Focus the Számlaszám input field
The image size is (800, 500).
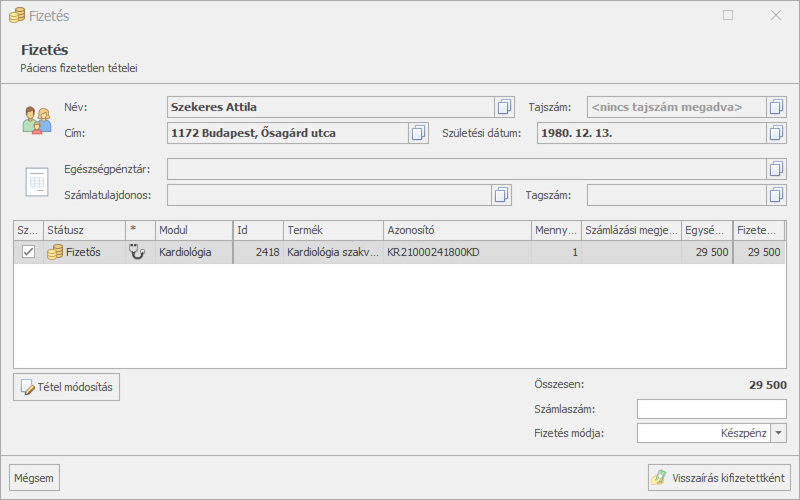pos(711,409)
